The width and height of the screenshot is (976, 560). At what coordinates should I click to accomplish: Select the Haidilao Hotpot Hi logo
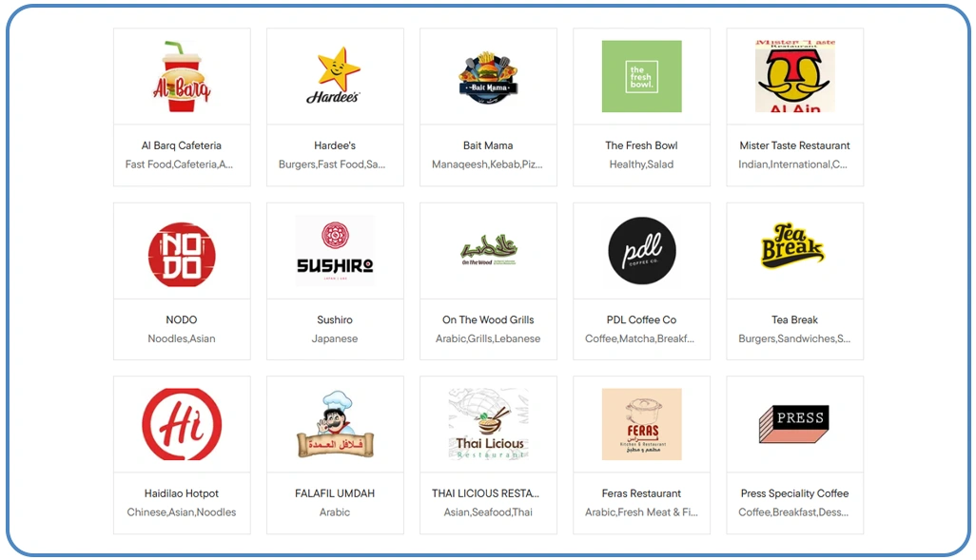tap(182, 424)
